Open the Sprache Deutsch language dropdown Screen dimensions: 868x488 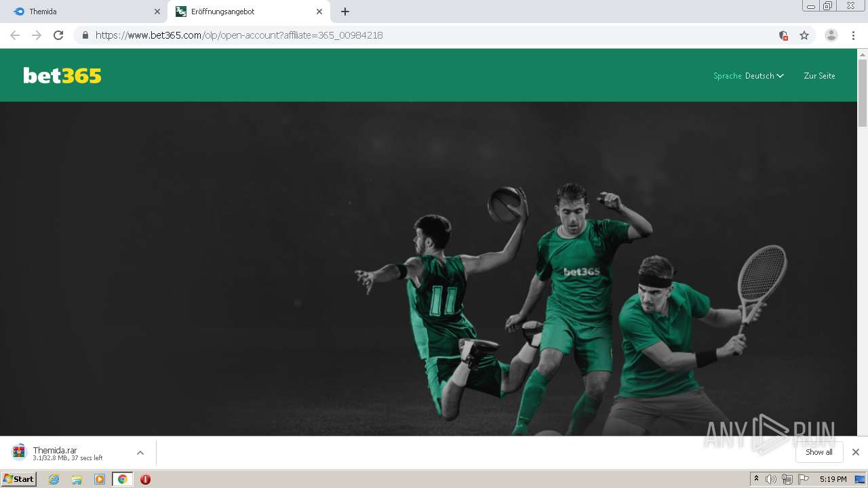[x=749, y=76]
